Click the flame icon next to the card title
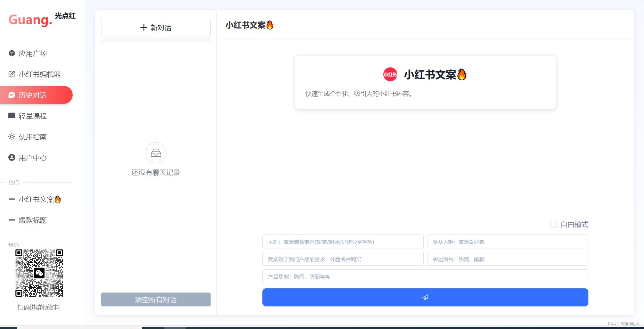Screen dimensions: 644x329 462,74
